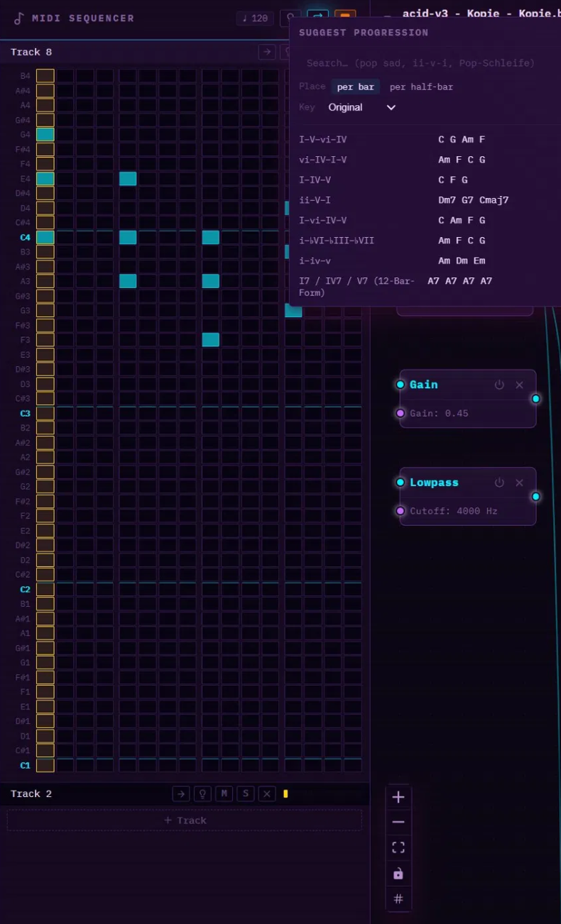
Task: Open chord suggestions lightbulb on Track 2
Action: pyautogui.click(x=202, y=793)
